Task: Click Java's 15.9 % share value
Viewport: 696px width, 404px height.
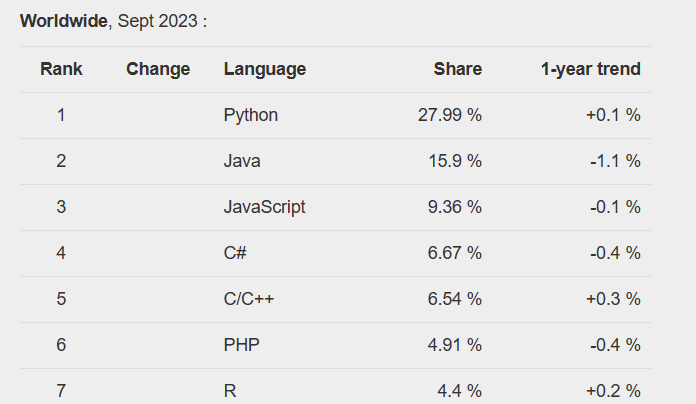Action: point(455,161)
